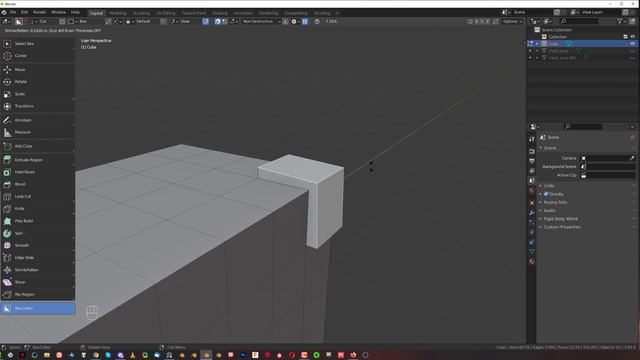Select the Extrude Region tool
This screenshot has height=360, width=640.
click(38, 160)
